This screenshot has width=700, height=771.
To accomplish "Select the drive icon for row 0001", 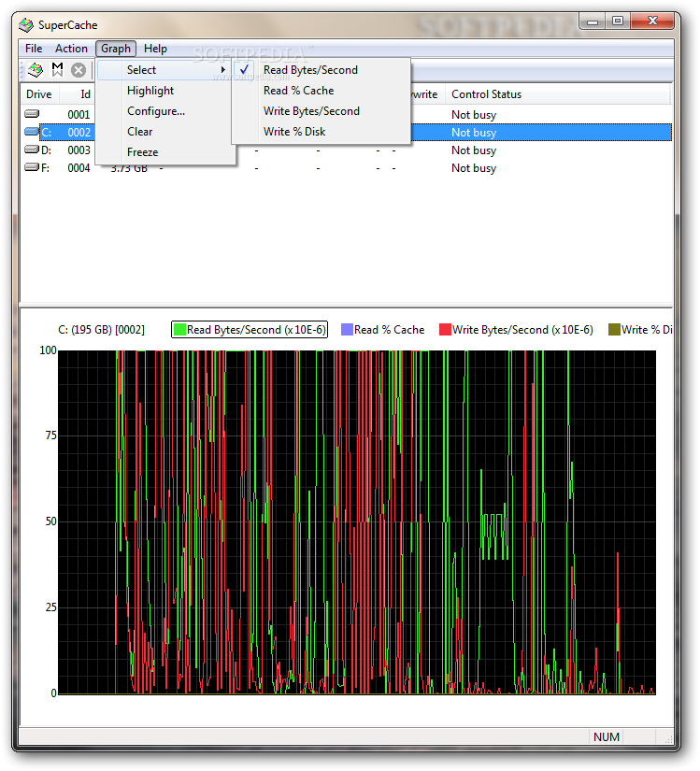I will 32,114.
